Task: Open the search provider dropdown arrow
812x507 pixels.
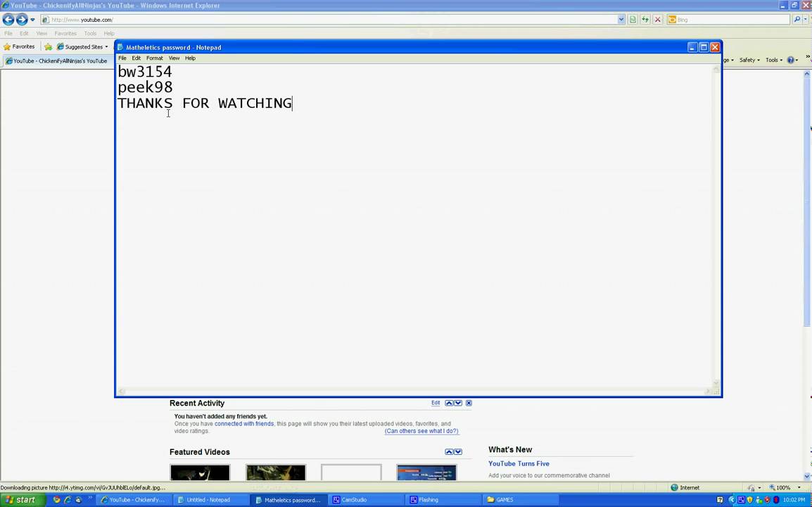Action: click(x=806, y=20)
